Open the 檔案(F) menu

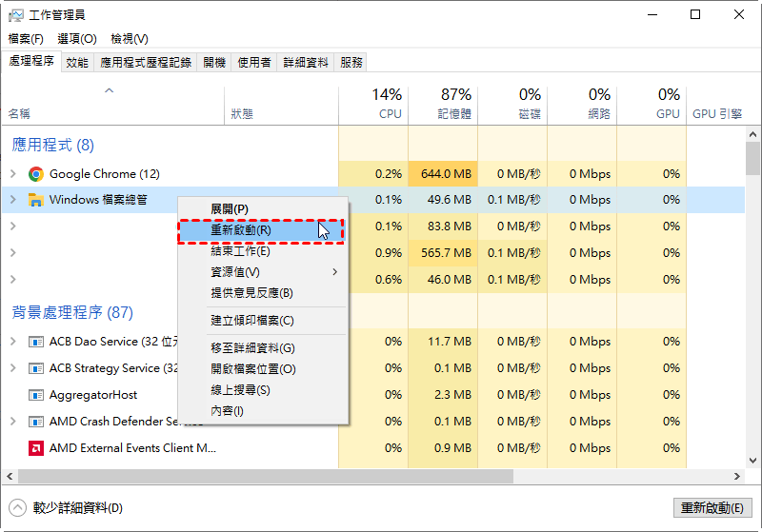26,39
